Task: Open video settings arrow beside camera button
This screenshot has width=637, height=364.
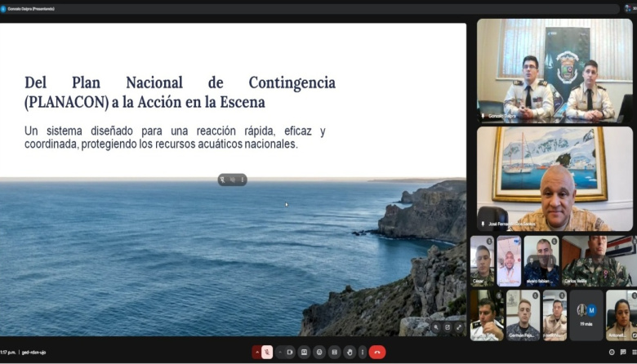Action: [280, 353]
